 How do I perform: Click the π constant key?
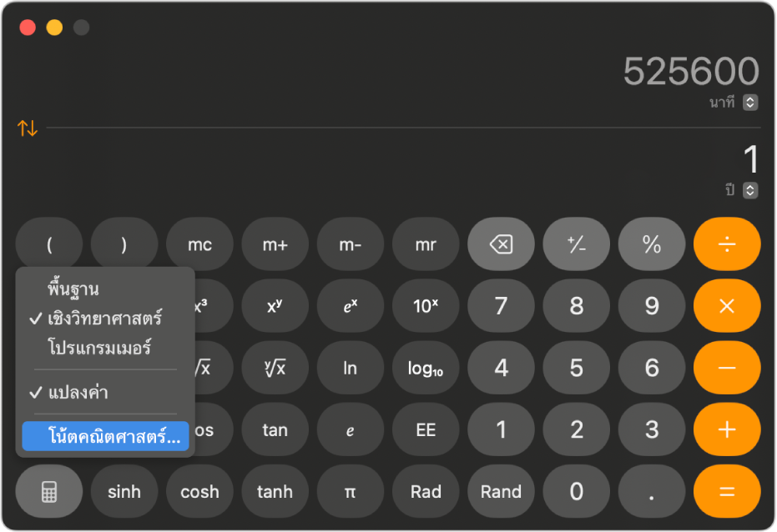[x=351, y=491]
